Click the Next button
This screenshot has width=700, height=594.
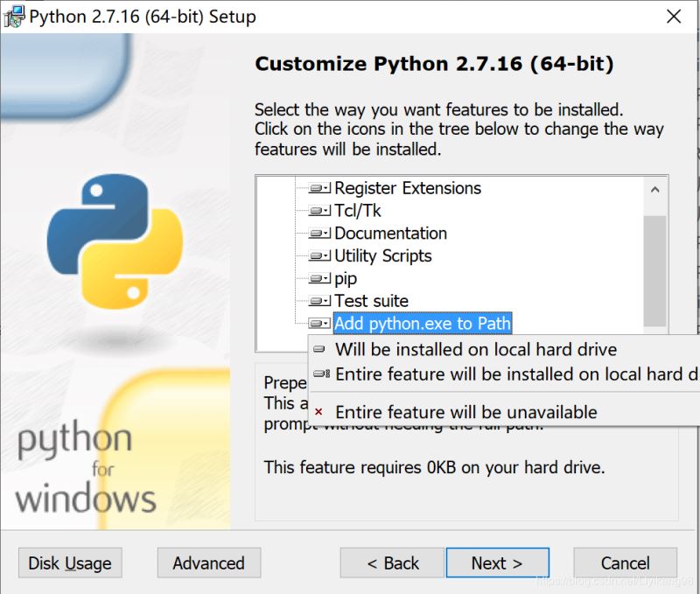click(497, 563)
